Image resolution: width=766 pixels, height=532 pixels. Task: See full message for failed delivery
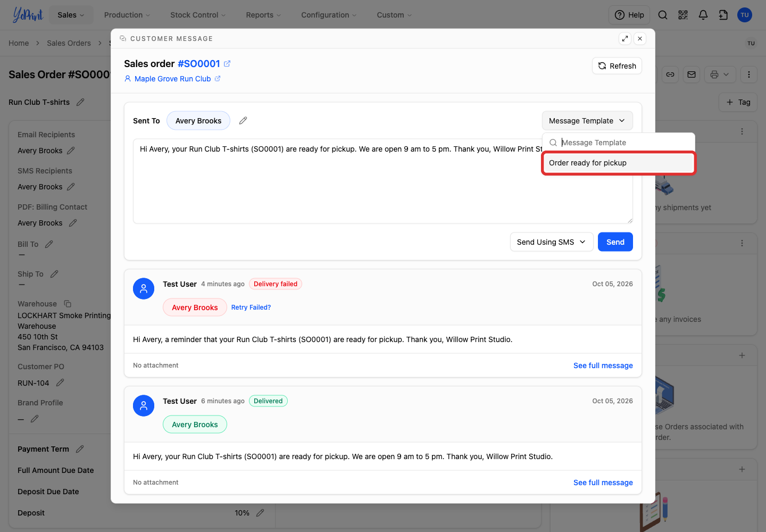[603, 365]
